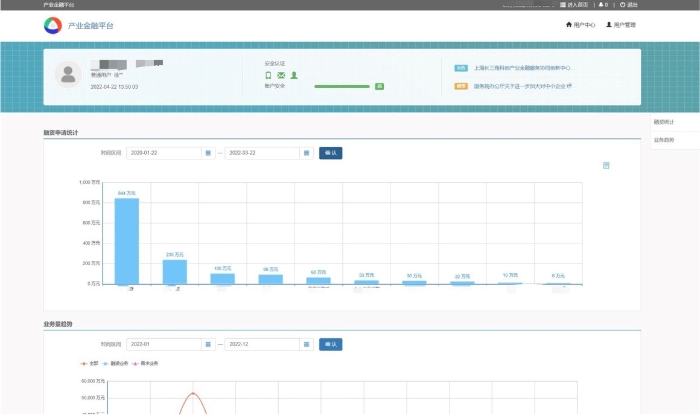Image resolution: width=700 pixels, height=415 pixels.
Task: Click the 融资申请统计 section heading
Action: [x=61, y=133]
